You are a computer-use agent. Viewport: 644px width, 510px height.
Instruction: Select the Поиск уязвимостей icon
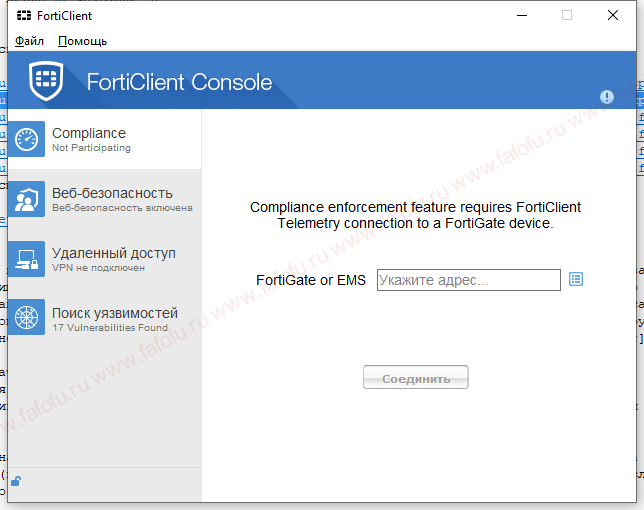(27, 317)
